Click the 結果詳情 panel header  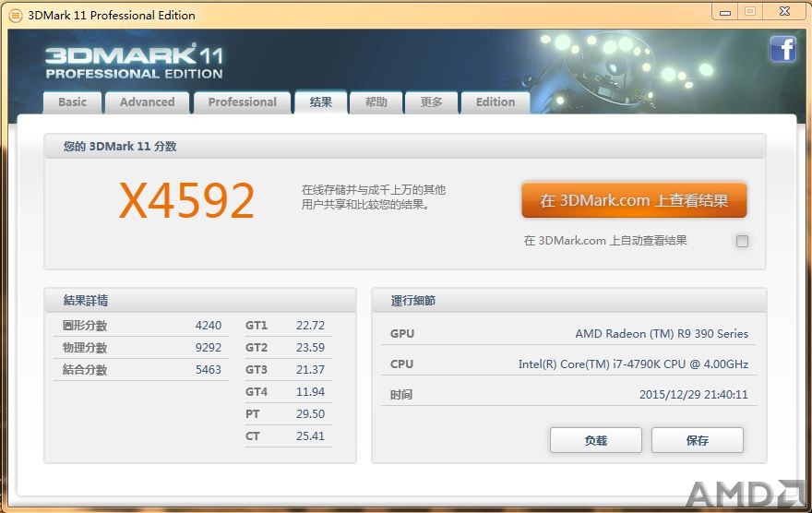click(200, 300)
